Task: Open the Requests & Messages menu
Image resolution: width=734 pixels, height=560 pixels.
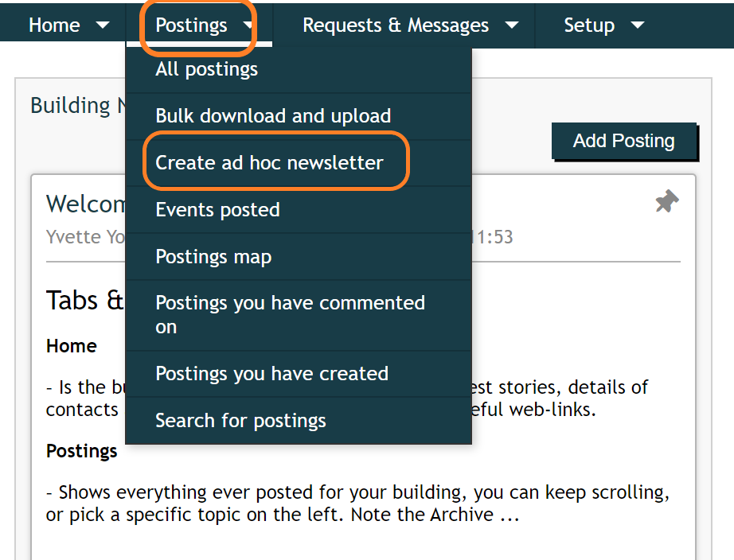Action: (x=395, y=25)
